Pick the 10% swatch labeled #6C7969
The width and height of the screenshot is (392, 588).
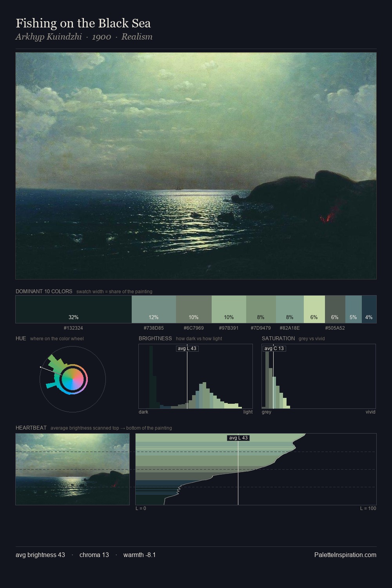[x=194, y=309]
